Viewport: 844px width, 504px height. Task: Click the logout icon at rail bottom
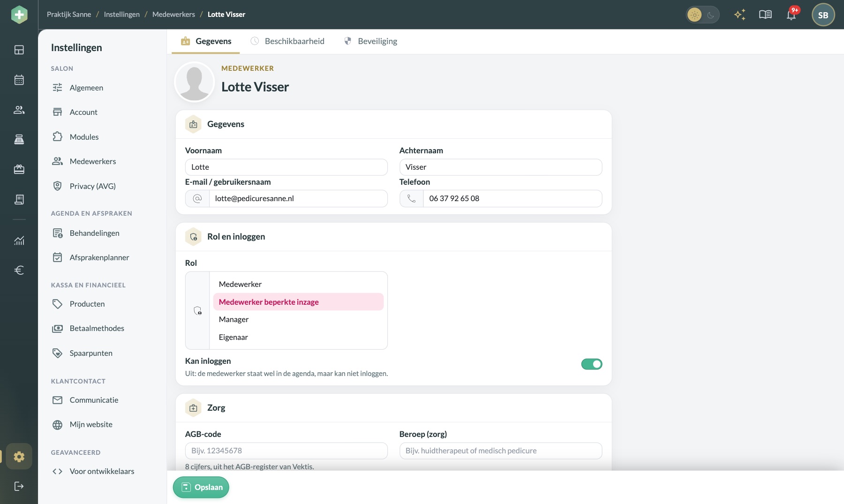(x=19, y=486)
